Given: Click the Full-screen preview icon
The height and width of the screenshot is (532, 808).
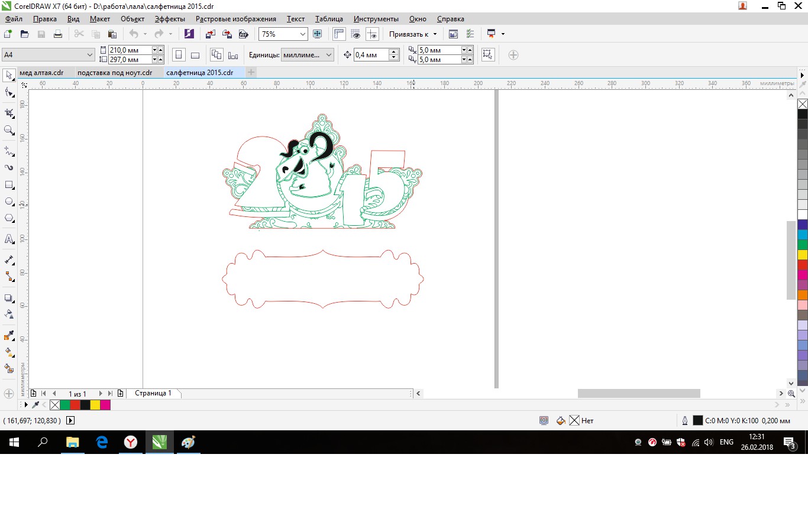Looking at the screenshot, I should [317, 34].
